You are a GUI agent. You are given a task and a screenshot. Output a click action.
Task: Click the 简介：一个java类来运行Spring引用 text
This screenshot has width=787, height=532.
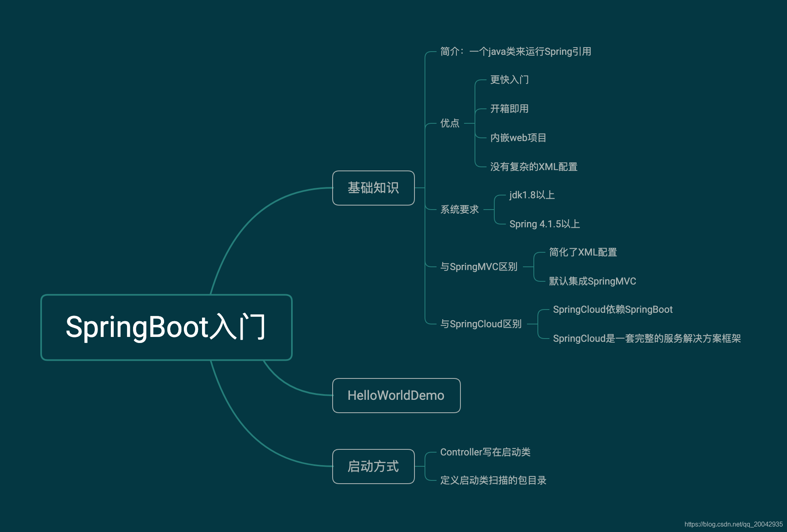516,52
